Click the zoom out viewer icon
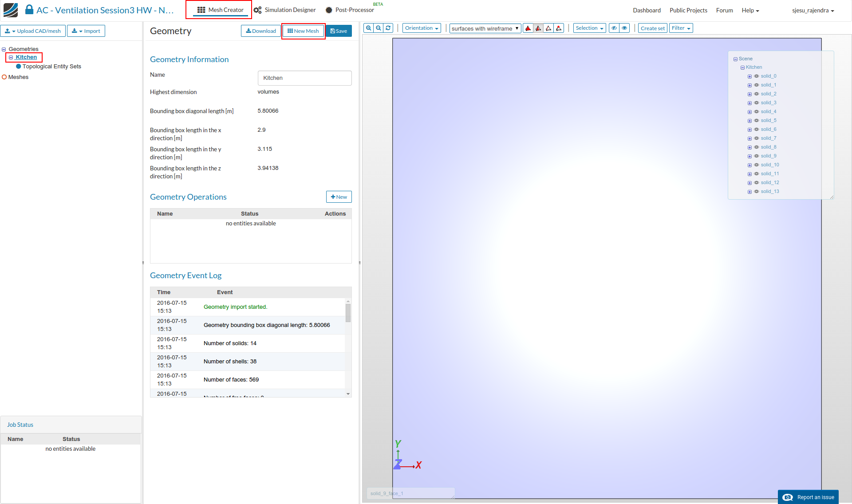This screenshot has height=504, width=852. [379, 28]
